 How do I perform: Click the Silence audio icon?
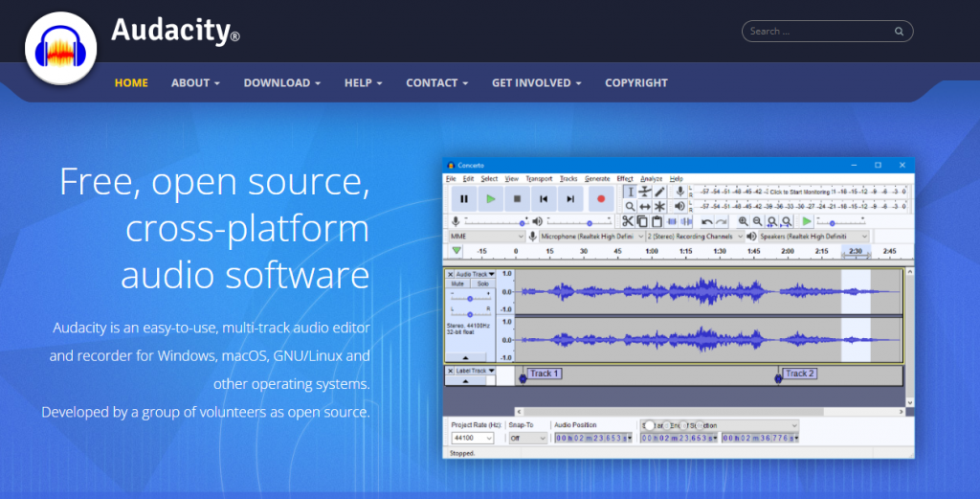pyautogui.click(x=686, y=221)
